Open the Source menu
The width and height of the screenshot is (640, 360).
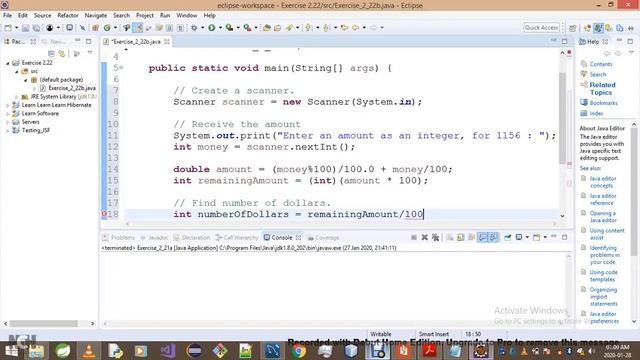[42, 15]
